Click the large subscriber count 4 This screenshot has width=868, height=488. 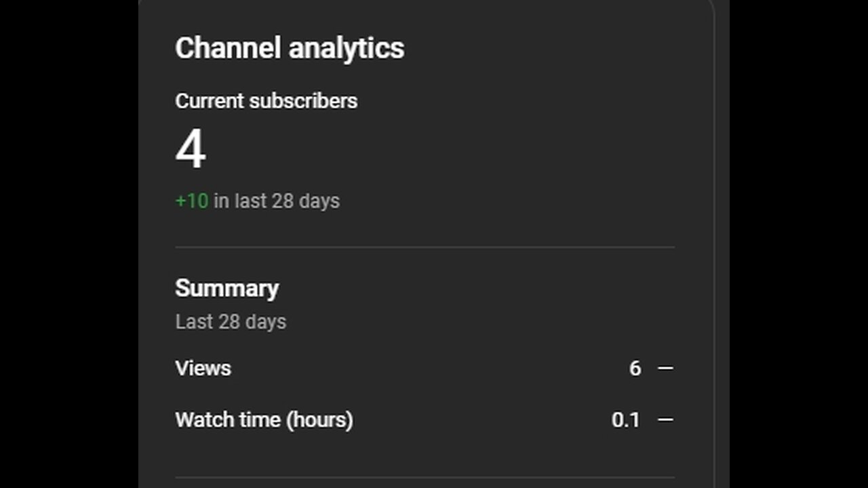pyautogui.click(x=191, y=149)
